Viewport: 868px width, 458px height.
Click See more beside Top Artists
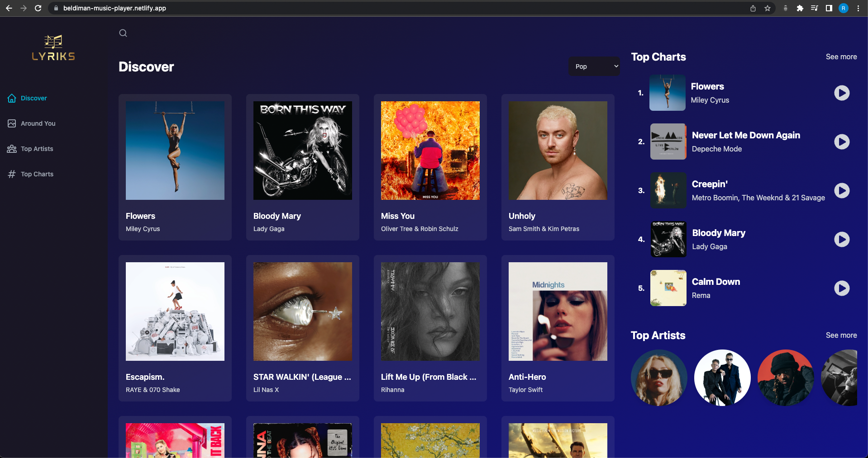[841, 335]
